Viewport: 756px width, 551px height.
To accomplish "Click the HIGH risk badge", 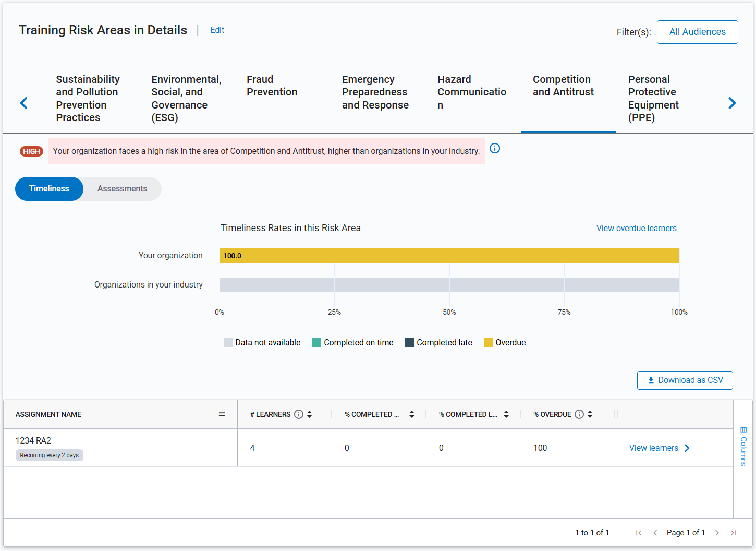I will tap(31, 151).
